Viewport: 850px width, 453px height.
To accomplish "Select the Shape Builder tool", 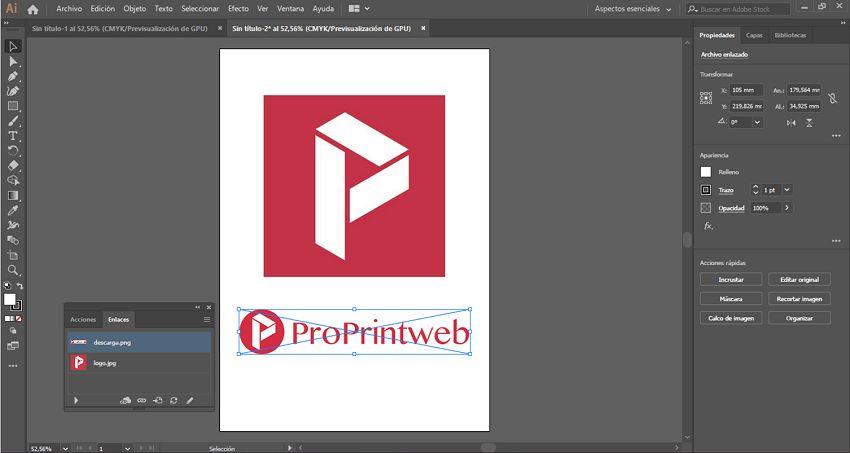I will tap(13, 180).
